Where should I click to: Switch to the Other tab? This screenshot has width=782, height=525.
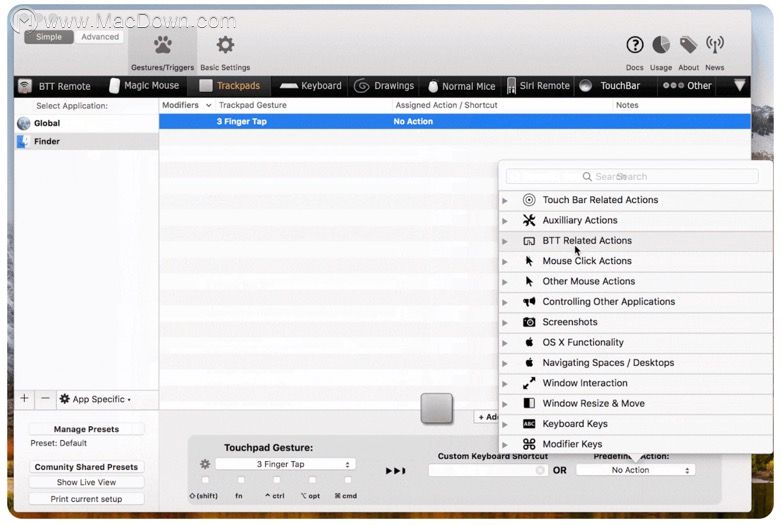click(x=687, y=86)
